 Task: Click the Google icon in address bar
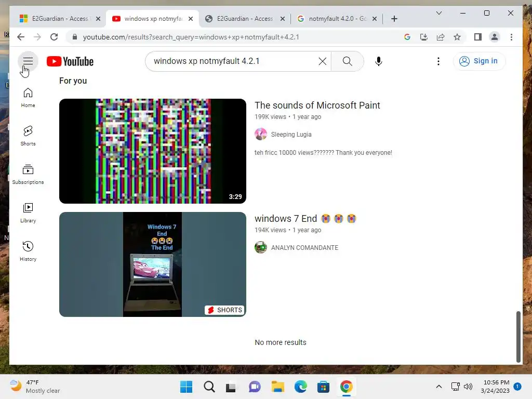point(407,37)
